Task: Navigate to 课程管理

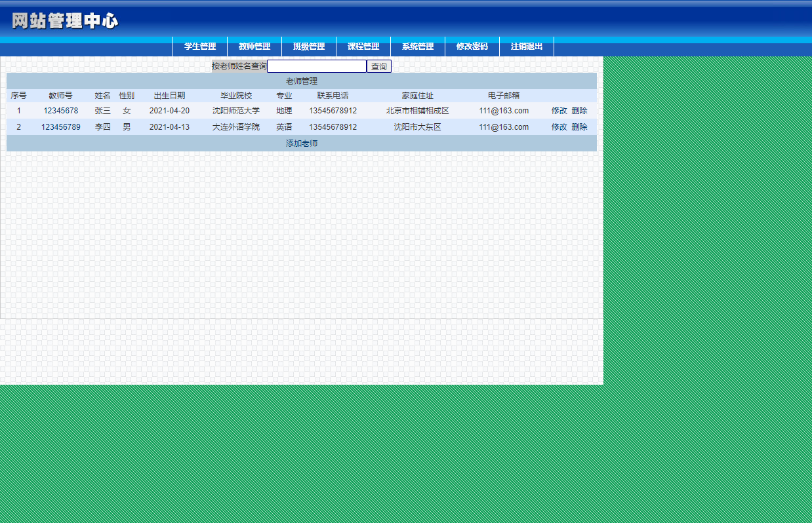Action: click(x=363, y=47)
